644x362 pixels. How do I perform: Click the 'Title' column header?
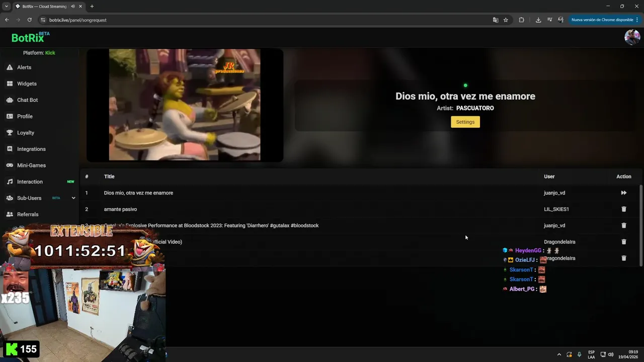tap(109, 176)
